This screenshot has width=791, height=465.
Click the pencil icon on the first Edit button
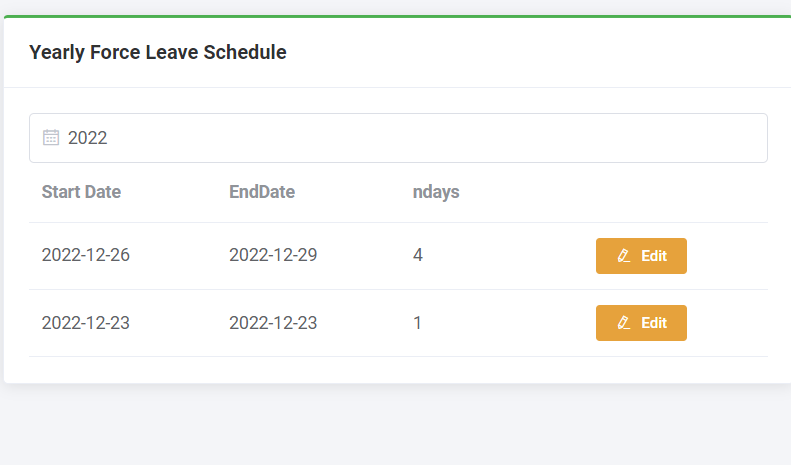click(x=624, y=256)
